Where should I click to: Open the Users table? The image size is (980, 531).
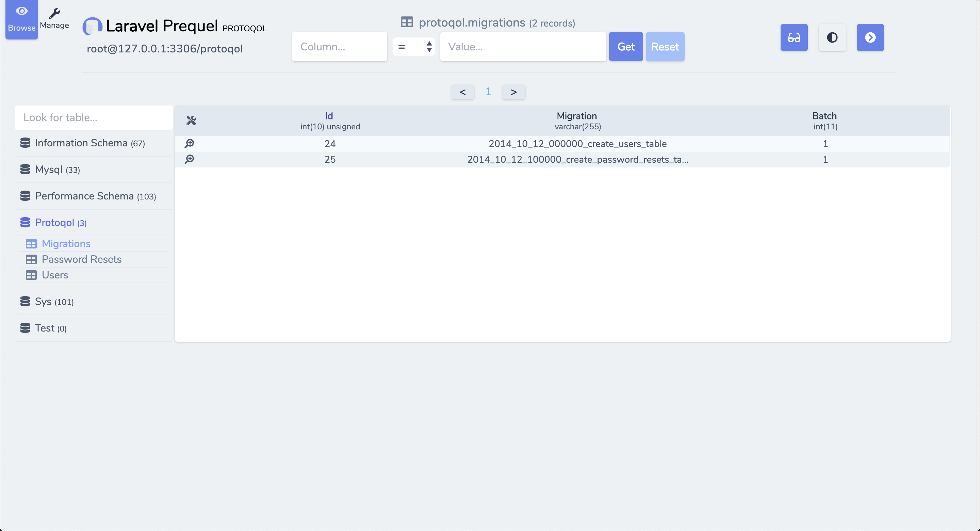55,275
